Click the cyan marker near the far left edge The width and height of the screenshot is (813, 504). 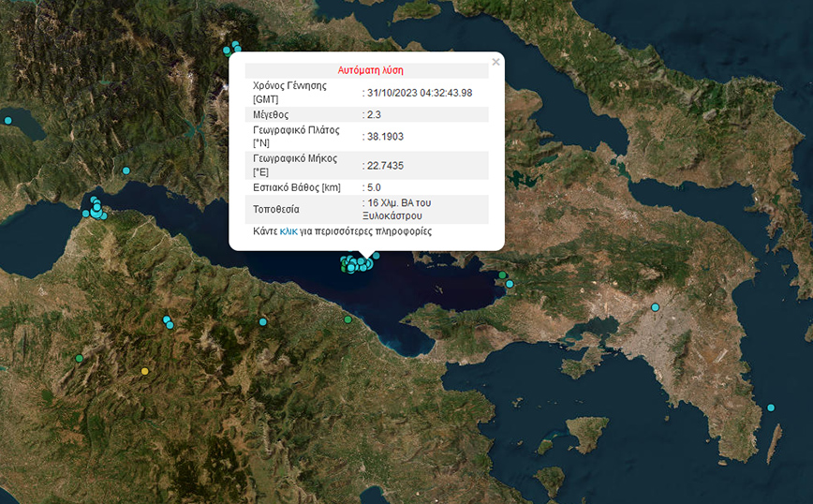[8, 120]
